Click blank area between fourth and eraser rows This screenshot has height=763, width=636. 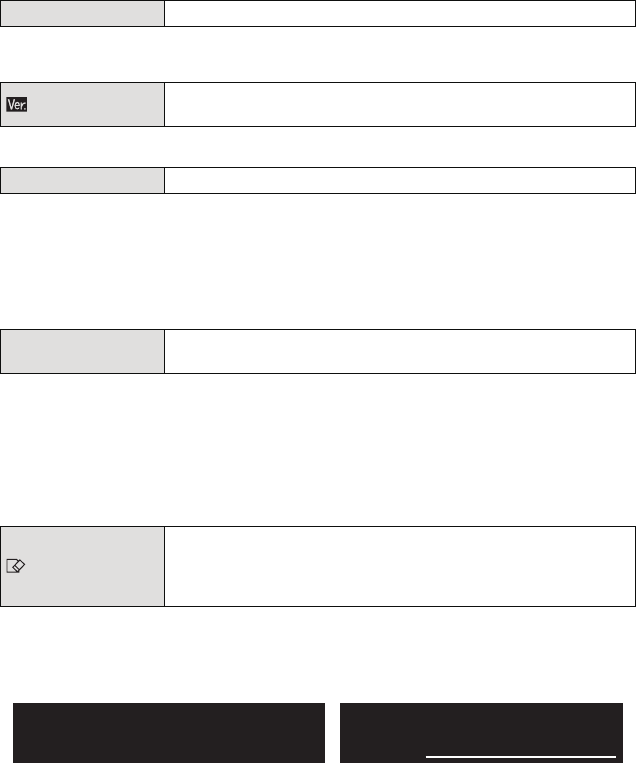click(x=318, y=448)
